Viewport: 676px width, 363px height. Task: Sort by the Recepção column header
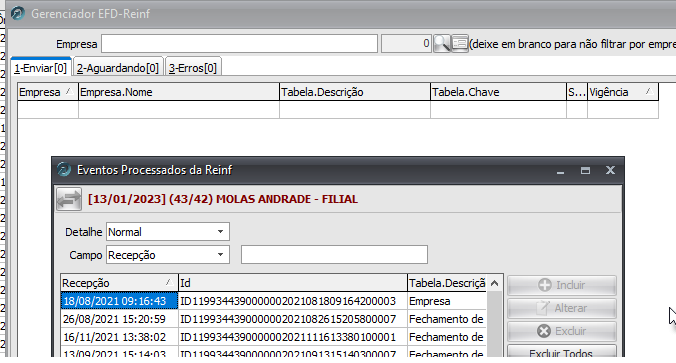119,283
